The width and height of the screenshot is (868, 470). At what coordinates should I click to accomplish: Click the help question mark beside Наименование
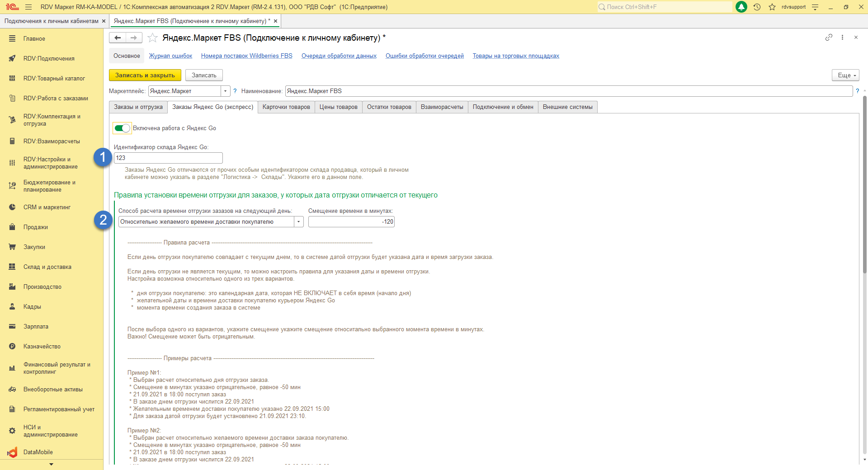[x=857, y=91]
